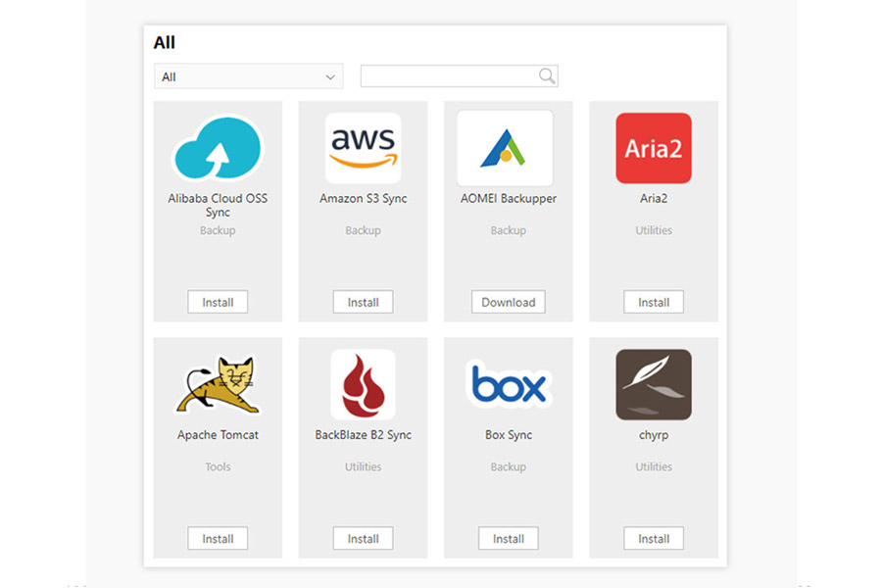882x588 pixels.
Task: Install Amazon S3 Sync
Action: pyautogui.click(x=363, y=302)
